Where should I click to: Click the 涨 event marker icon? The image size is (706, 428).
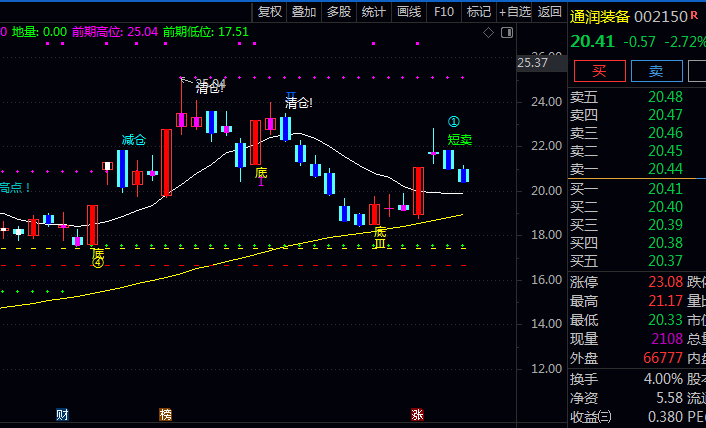coord(417,414)
